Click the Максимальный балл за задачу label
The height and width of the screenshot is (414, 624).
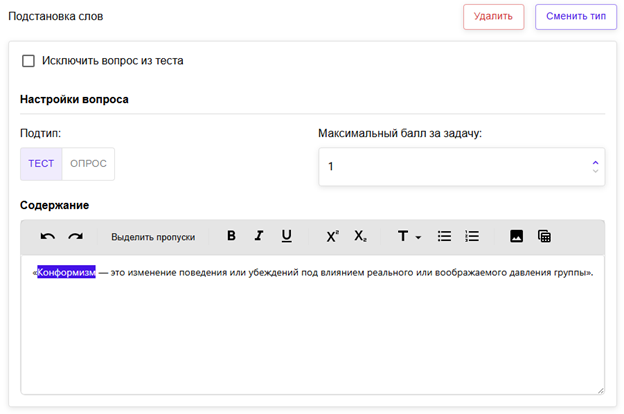[400, 133]
